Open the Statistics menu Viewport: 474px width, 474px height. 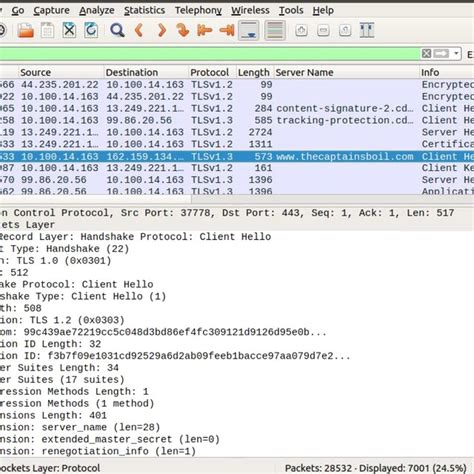pyautogui.click(x=144, y=10)
